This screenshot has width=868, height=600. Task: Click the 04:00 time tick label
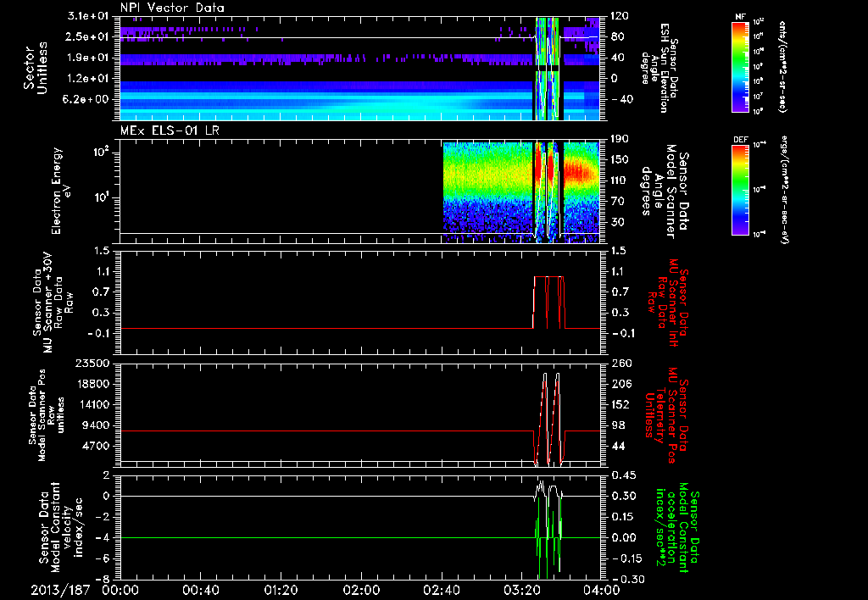602,590
